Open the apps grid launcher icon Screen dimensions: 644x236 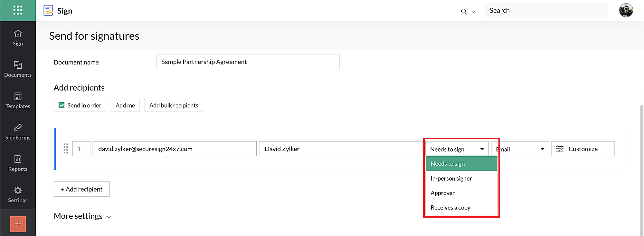pyautogui.click(x=18, y=10)
